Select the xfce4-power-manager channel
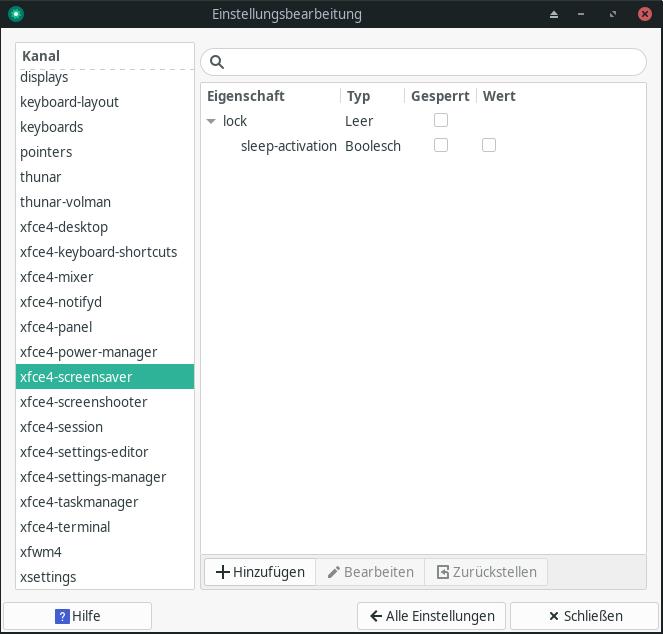This screenshot has height=634, width=663. pos(105,351)
